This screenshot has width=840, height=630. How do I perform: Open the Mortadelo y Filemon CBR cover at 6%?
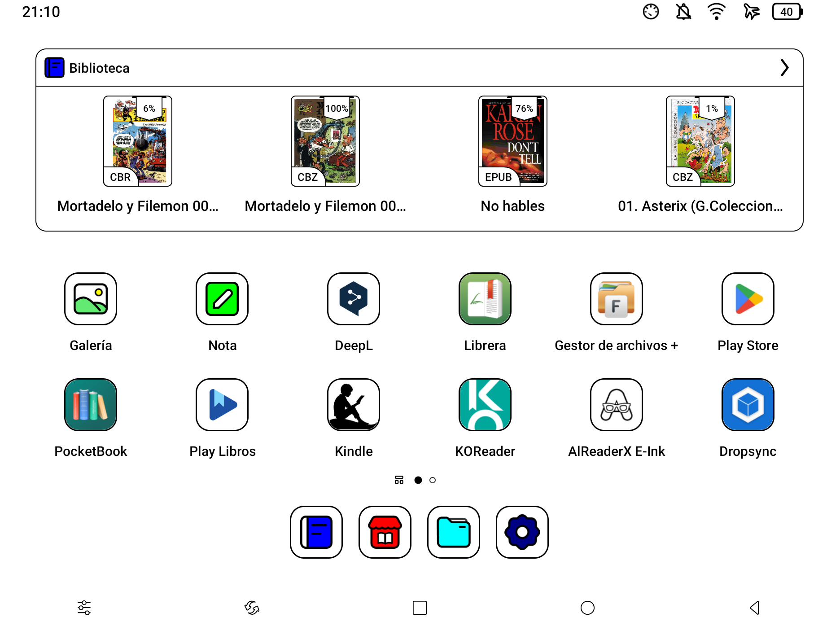coord(138,141)
